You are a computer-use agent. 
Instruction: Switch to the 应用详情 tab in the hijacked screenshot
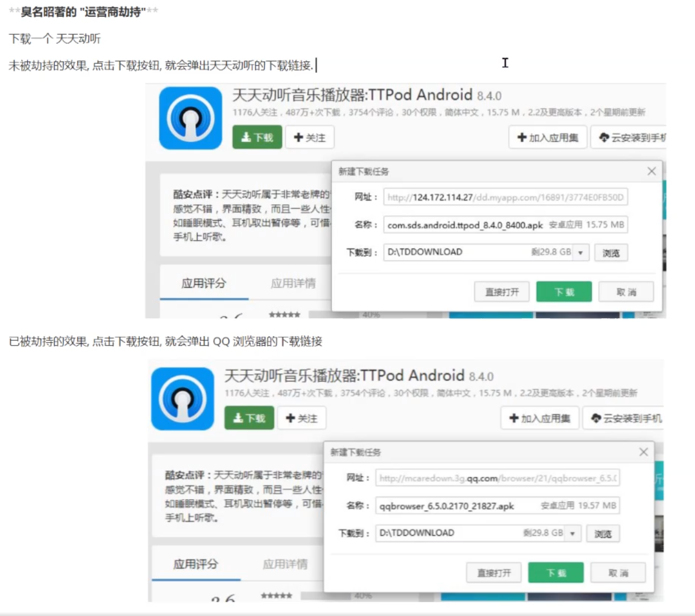point(285,564)
